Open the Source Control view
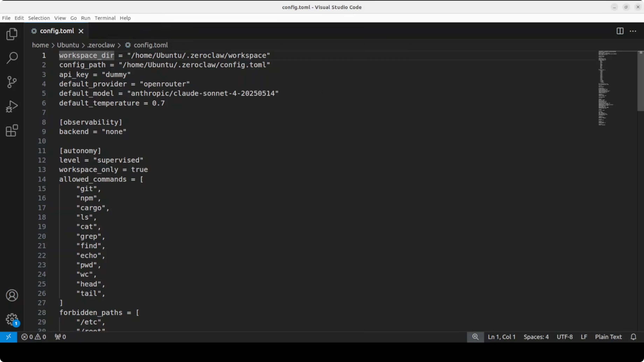 (12, 82)
